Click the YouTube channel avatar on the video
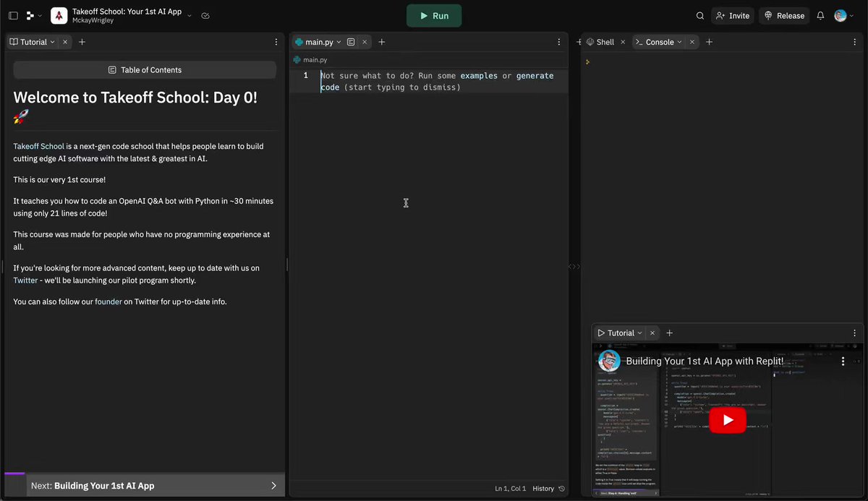The image size is (868, 501). point(609,361)
